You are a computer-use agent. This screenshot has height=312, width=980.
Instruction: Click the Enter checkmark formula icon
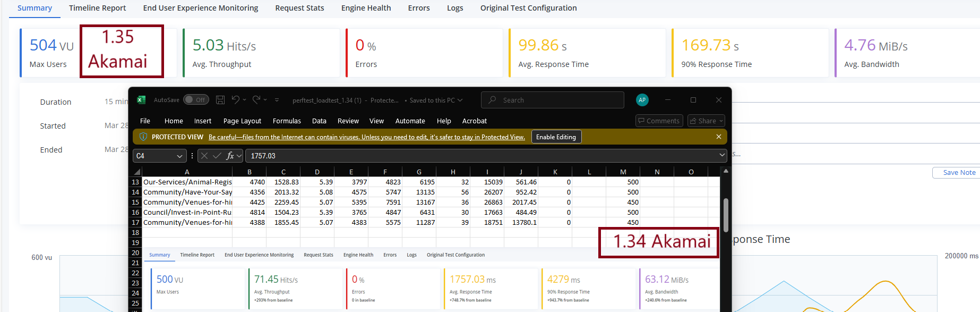[x=217, y=156]
